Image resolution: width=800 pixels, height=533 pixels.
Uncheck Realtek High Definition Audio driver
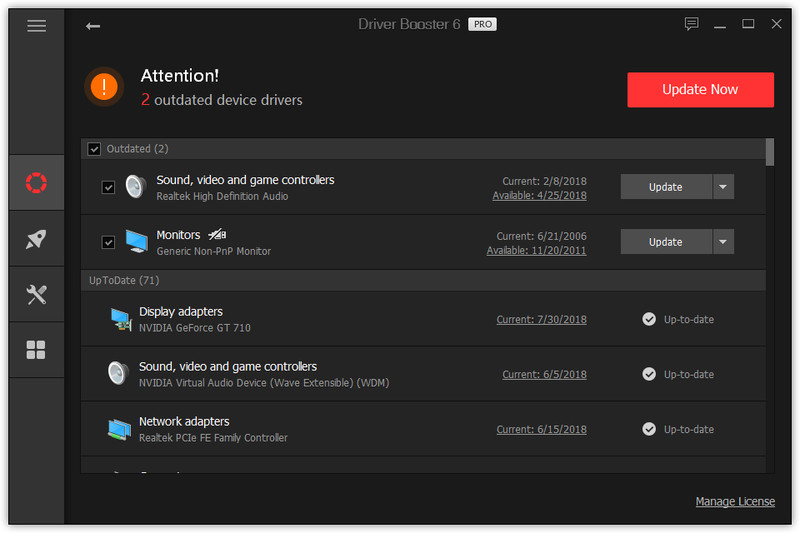[108, 187]
